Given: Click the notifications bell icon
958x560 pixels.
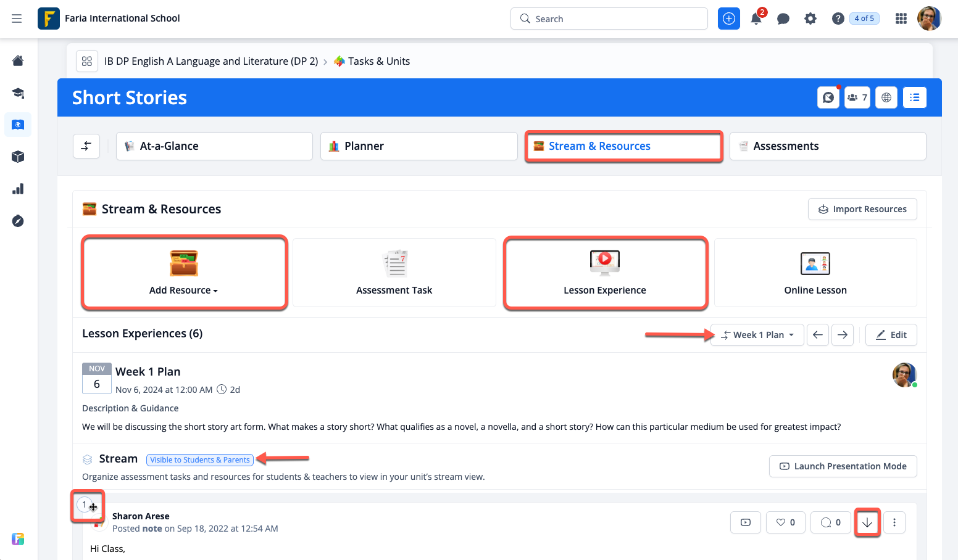Looking at the screenshot, I should pos(756,19).
